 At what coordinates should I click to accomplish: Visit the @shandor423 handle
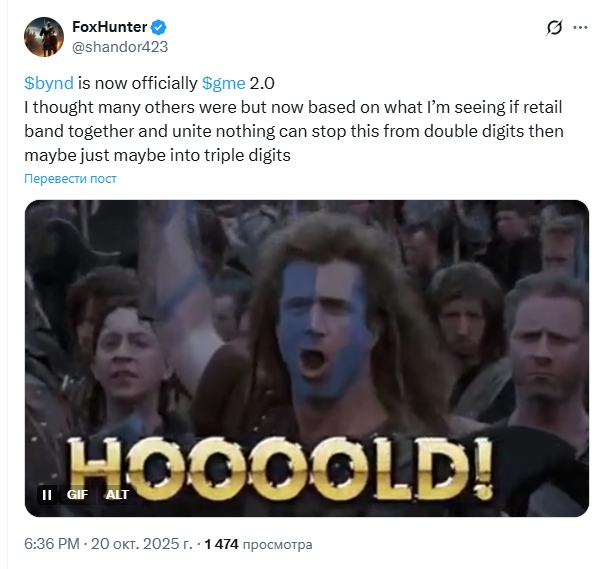pos(120,47)
